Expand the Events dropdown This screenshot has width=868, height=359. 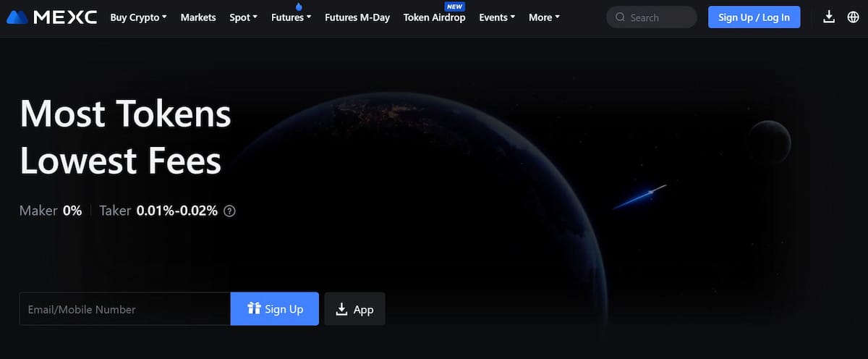(497, 17)
